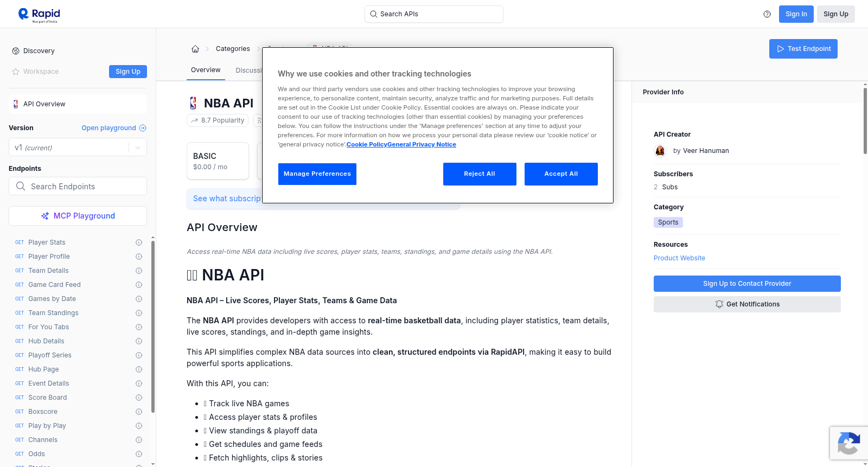Click the endpoints list scrollbar
This screenshot has width=868, height=467.
[153, 327]
